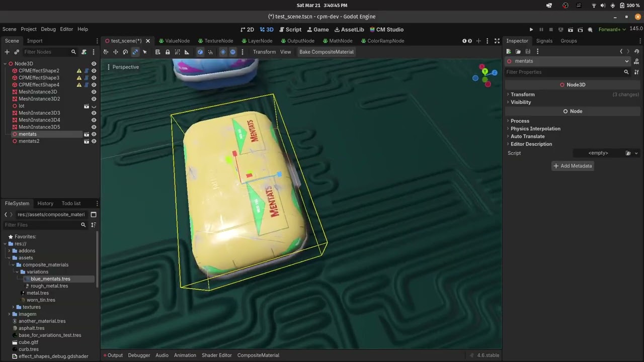Switch to the Script workspace
Image resolution: width=644 pixels, height=362 pixels.
(290, 30)
